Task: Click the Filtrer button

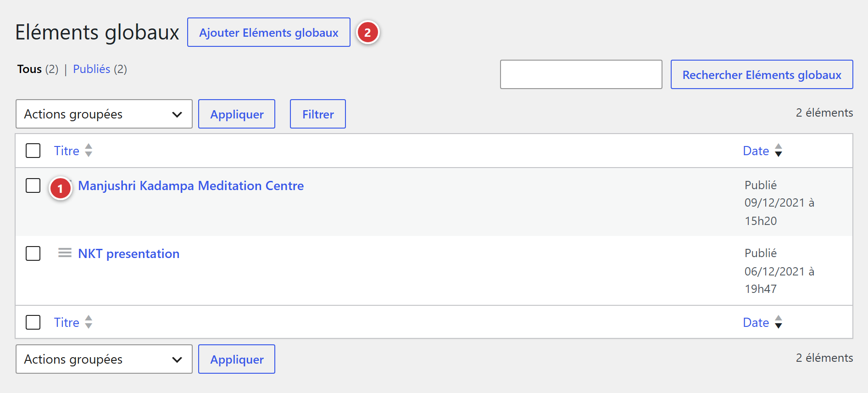Action: (x=318, y=114)
